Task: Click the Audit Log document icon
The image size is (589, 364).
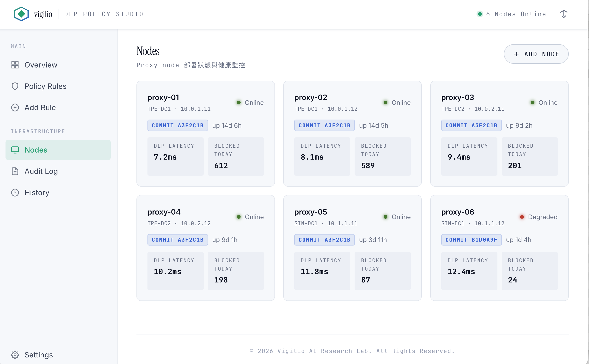Action: [x=15, y=171]
